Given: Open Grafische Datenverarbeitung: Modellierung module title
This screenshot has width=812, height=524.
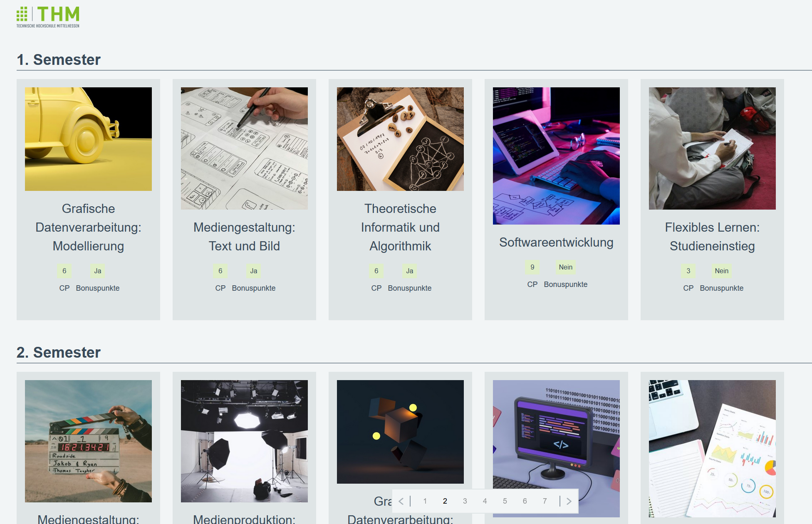Looking at the screenshot, I should (88, 227).
